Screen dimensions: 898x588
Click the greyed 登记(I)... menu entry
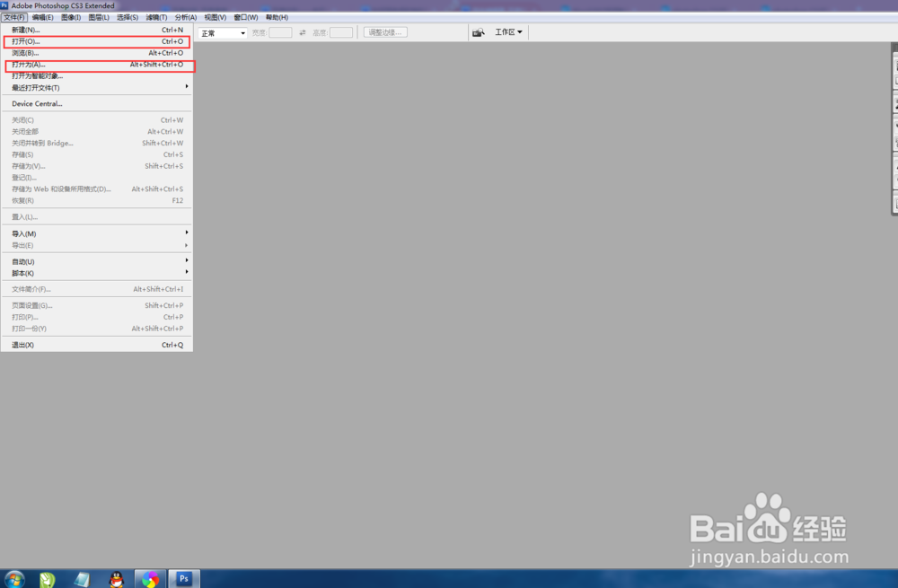[97, 178]
